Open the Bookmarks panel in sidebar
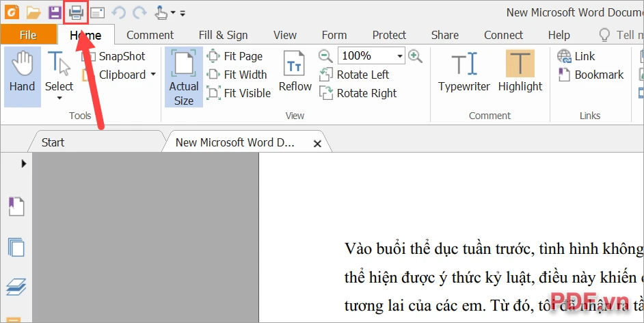 (x=16, y=206)
